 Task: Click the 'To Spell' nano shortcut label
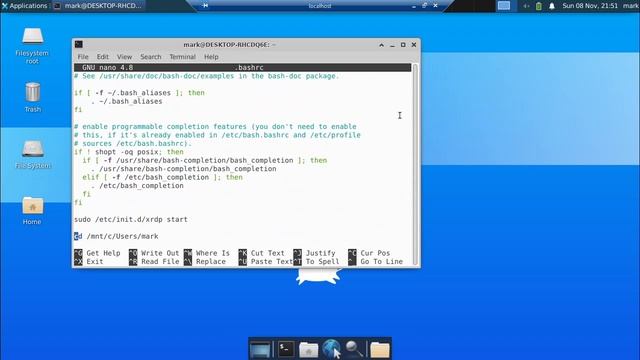coord(322,262)
